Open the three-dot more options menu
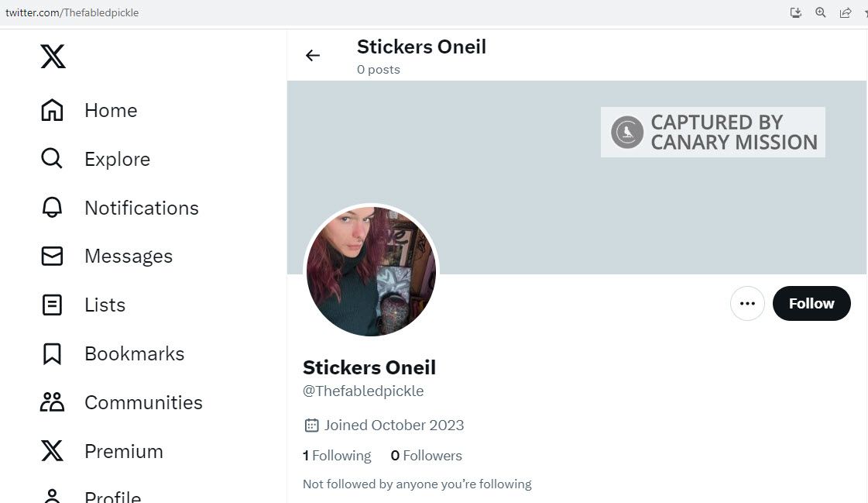 tap(747, 304)
